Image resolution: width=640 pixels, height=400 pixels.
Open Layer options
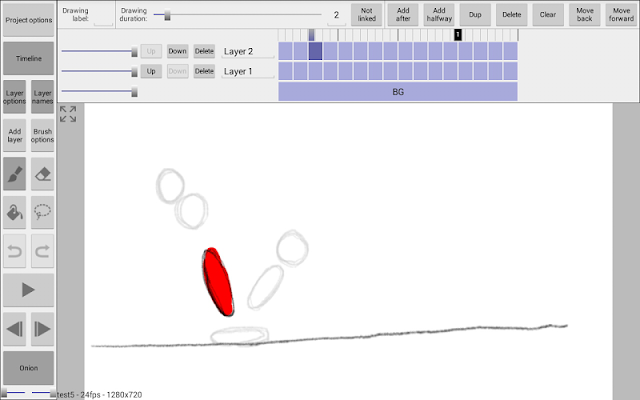click(x=15, y=97)
